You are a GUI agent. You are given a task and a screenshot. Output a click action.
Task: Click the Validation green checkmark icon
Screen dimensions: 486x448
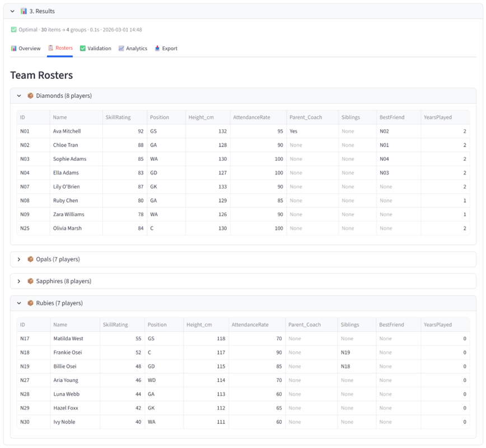tap(83, 49)
